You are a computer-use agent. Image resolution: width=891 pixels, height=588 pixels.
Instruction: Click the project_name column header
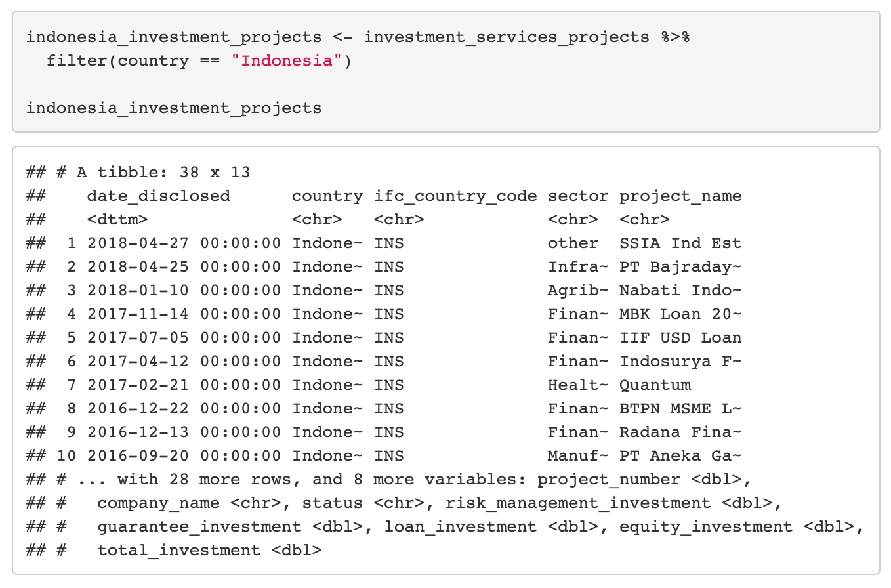[680, 196]
